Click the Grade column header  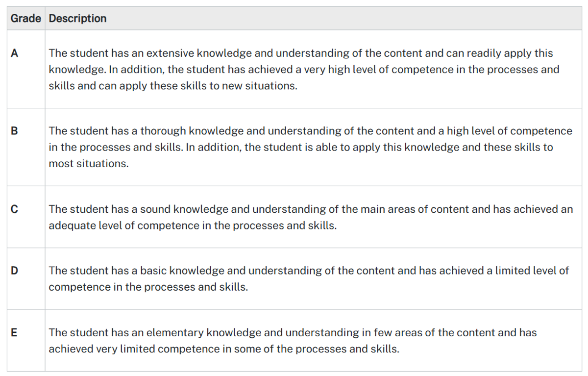(27, 19)
